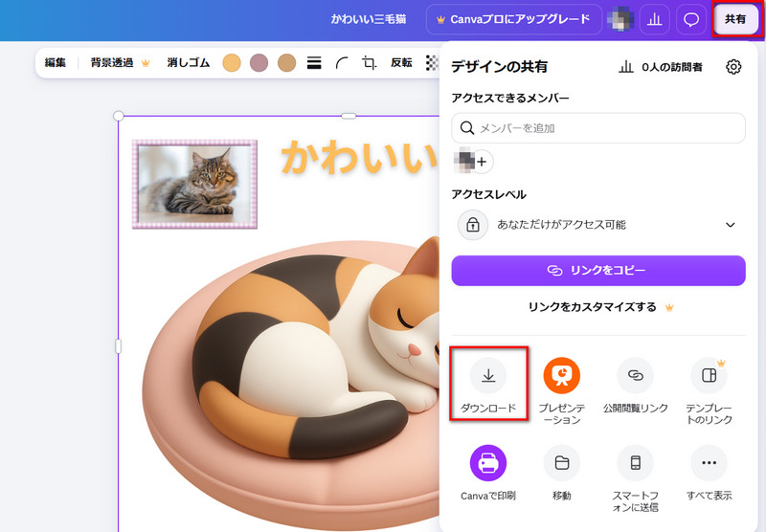
Task: Open share settings gear icon
Action: point(733,67)
